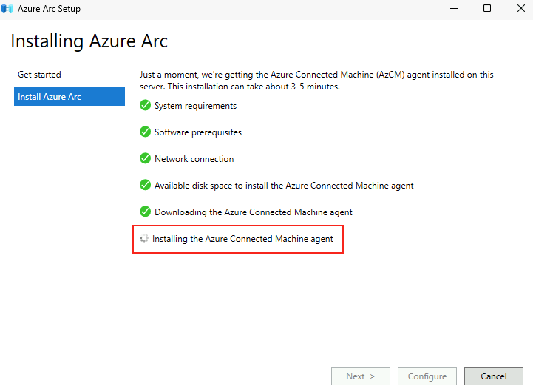Maximize the Azure Arc Setup window
The image size is (533, 392).
point(487,8)
